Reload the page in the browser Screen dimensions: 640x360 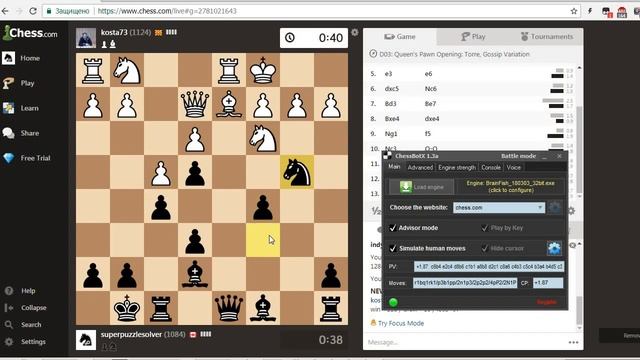[33, 11]
